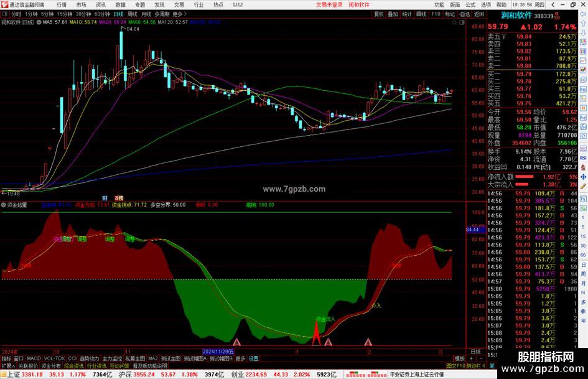
Task: Expand 更多 periods chevron
Action: (x=180, y=14)
